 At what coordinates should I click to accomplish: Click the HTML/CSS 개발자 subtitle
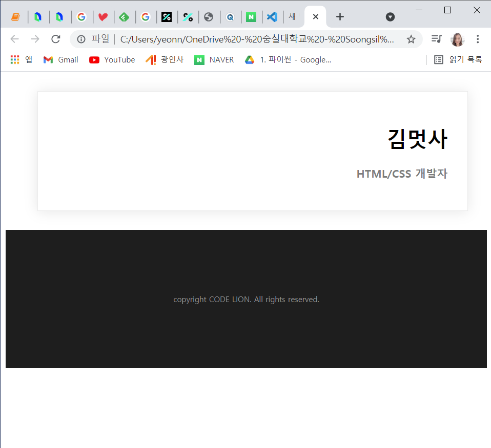click(x=402, y=174)
